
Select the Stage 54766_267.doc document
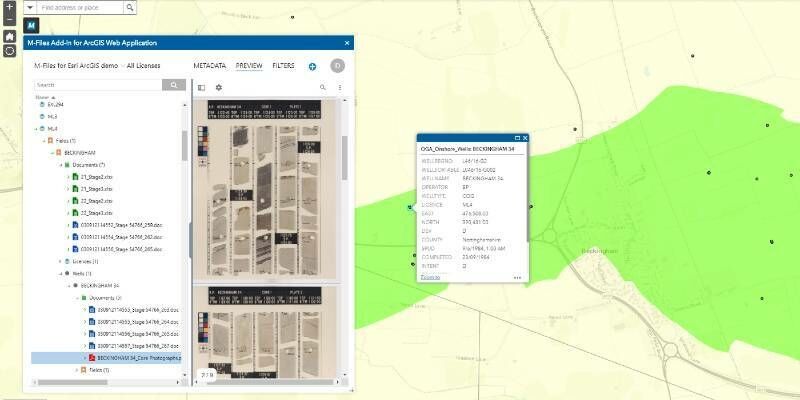tap(138, 346)
